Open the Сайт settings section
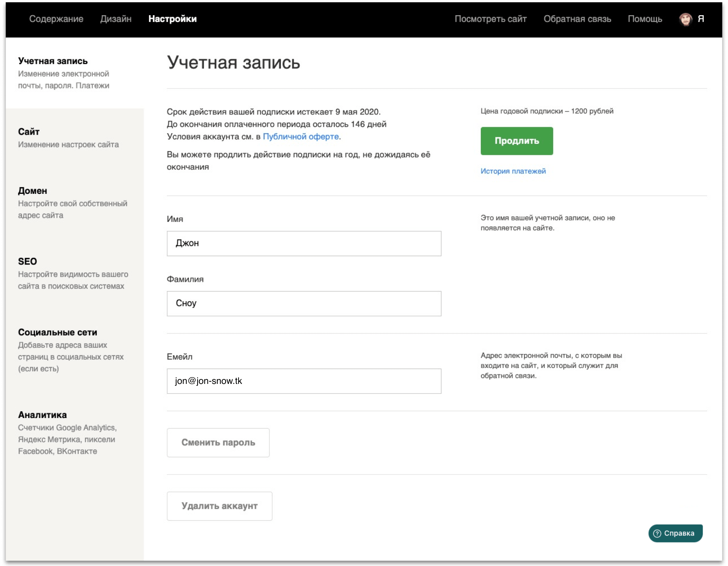The image size is (728, 566). pyautogui.click(x=29, y=132)
